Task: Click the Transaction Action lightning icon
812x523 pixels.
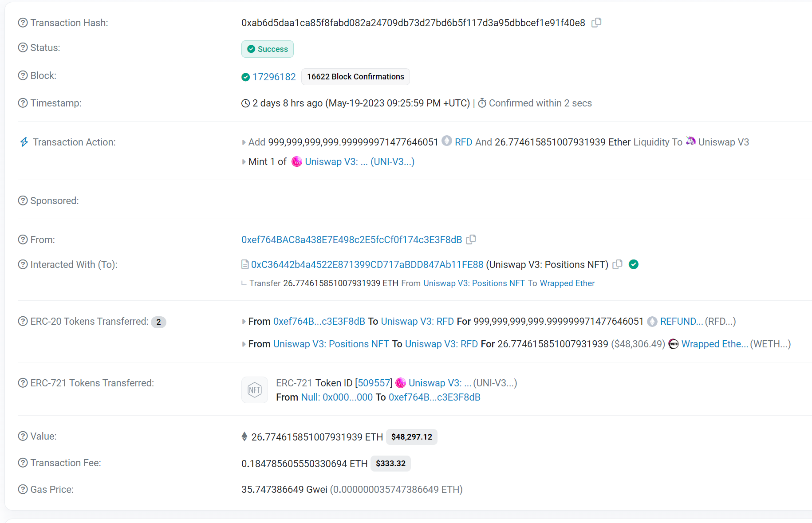Action: tap(24, 142)
